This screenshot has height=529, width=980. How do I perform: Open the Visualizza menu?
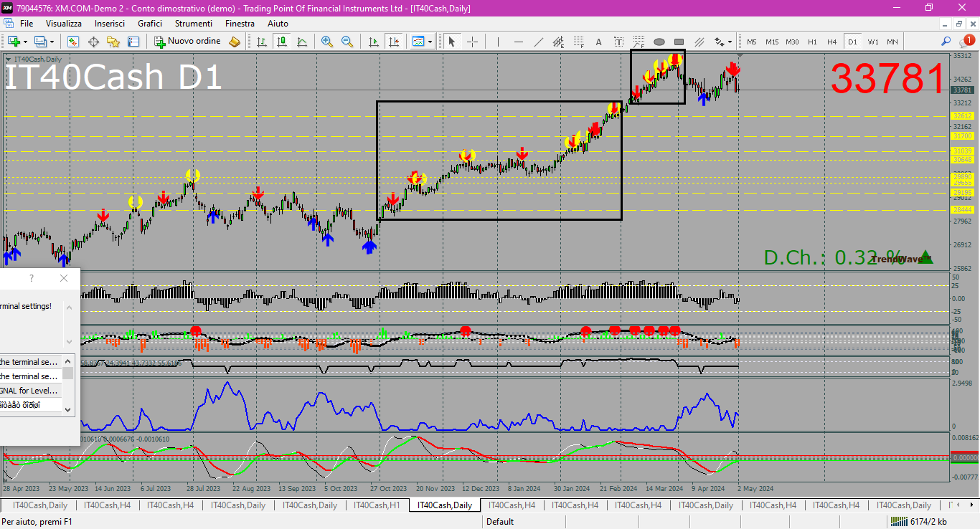click(x=64, y=24)
